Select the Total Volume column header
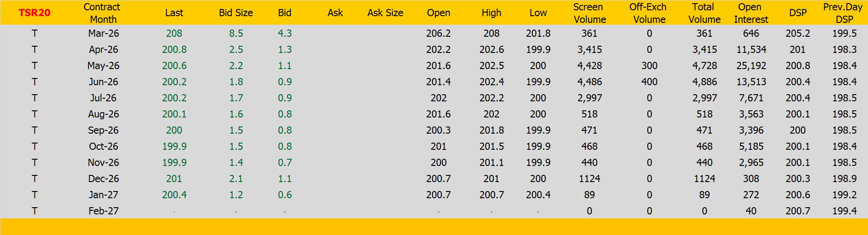This screenshot has height=235, width=868. [x=704, y=13]
